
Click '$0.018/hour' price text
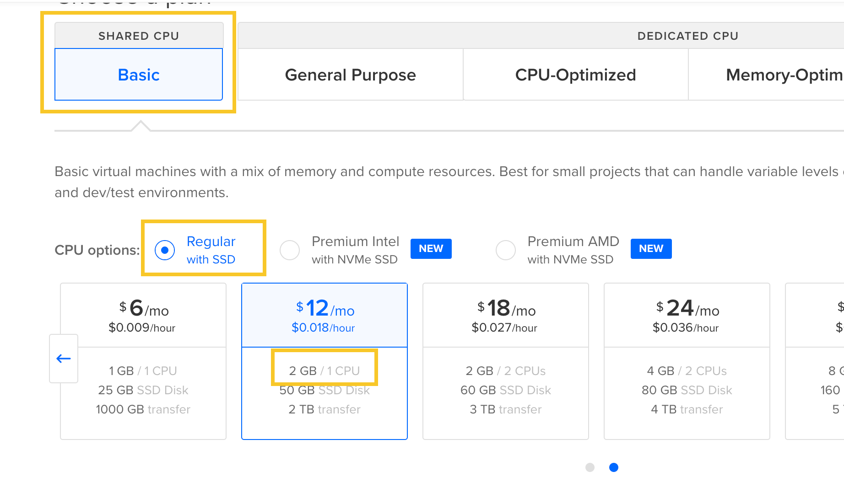point(324,328)
